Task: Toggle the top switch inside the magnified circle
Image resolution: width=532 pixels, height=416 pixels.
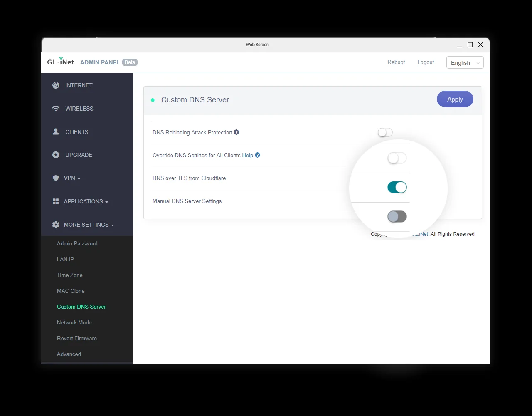Action: point(397,158)
